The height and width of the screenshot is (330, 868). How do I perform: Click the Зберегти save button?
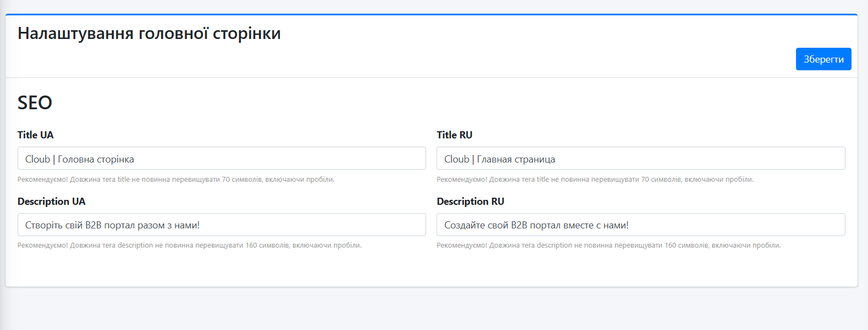823,59
